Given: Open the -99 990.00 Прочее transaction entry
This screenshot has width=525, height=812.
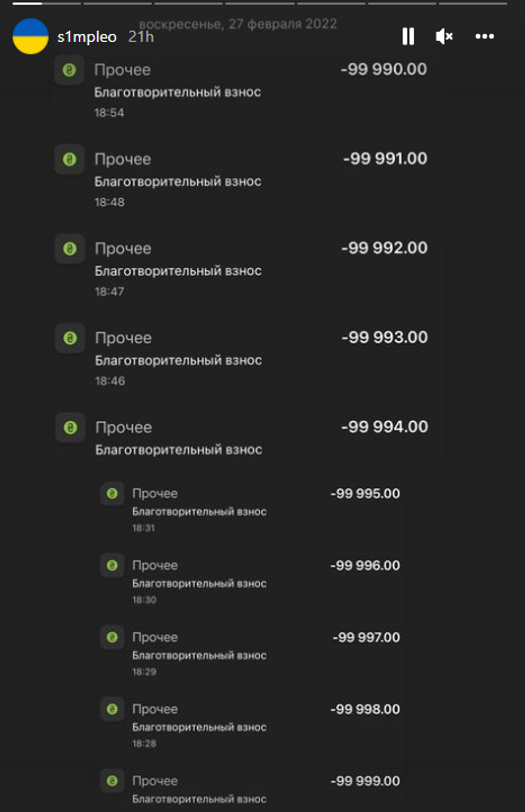Looking at the screenshot, I should (x=214, y=70).
